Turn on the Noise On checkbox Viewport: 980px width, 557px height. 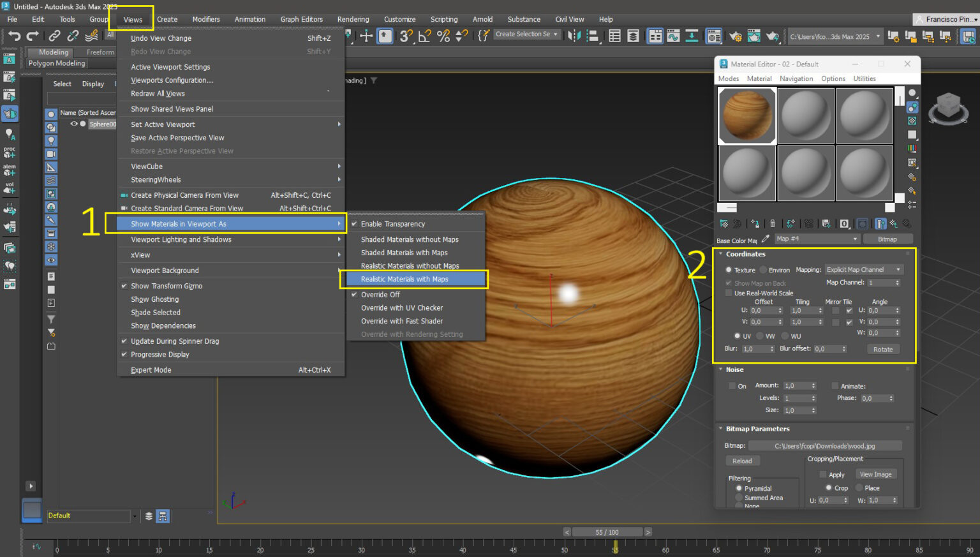tap(732, 386)
